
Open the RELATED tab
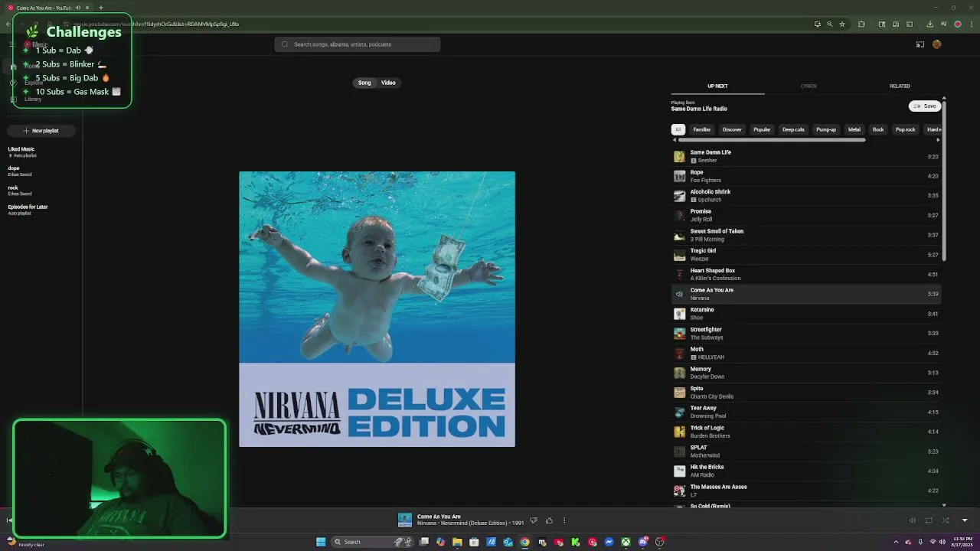click(x=900, y=86)
